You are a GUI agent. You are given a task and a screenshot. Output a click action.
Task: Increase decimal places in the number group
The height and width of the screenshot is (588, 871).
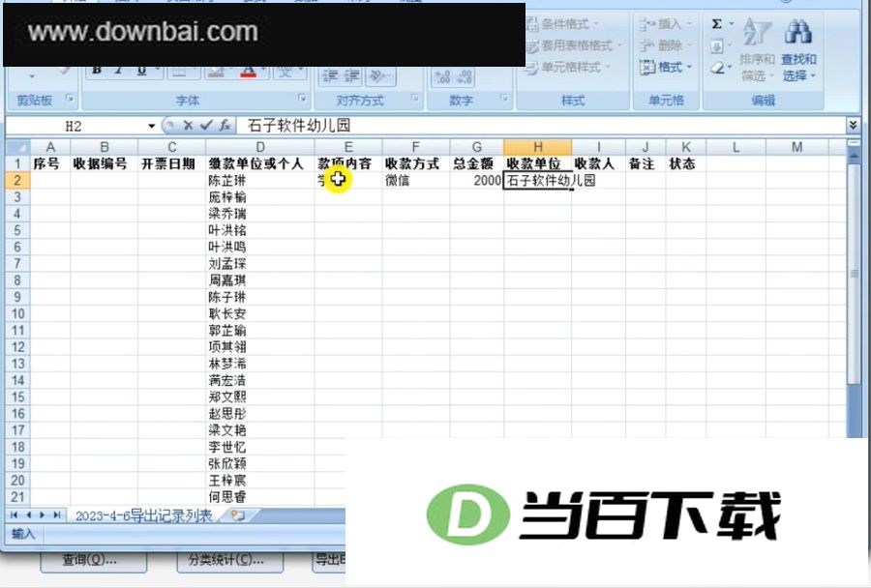pyautogui.click(x=443, y=76)
